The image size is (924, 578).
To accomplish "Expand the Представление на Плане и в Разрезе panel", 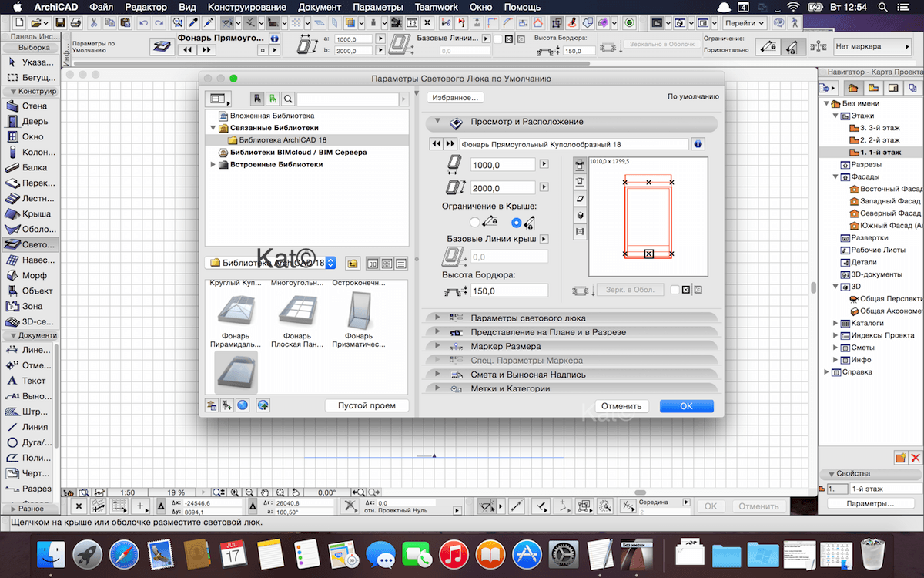I will pyautogui.click(x=437, y=331).
